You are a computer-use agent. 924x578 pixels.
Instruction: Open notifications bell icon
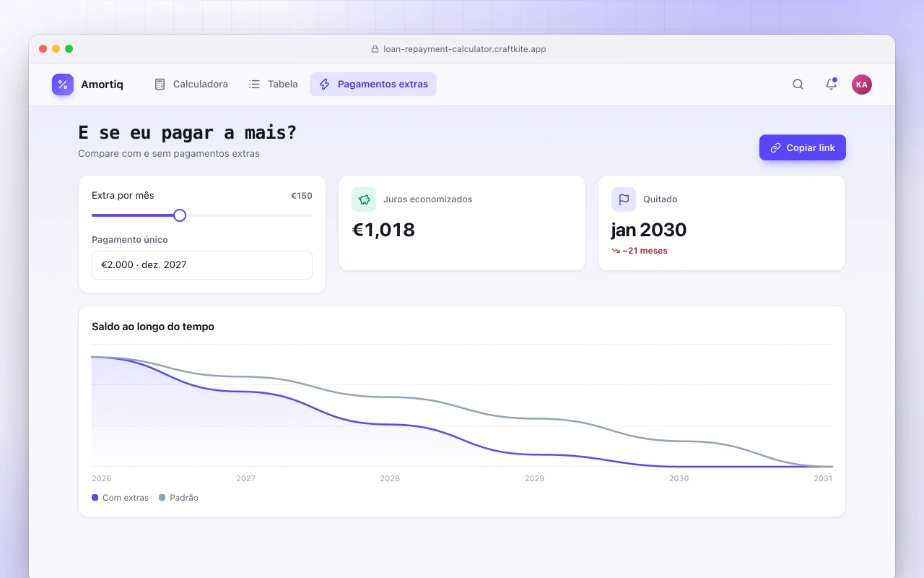pos(831,85)
